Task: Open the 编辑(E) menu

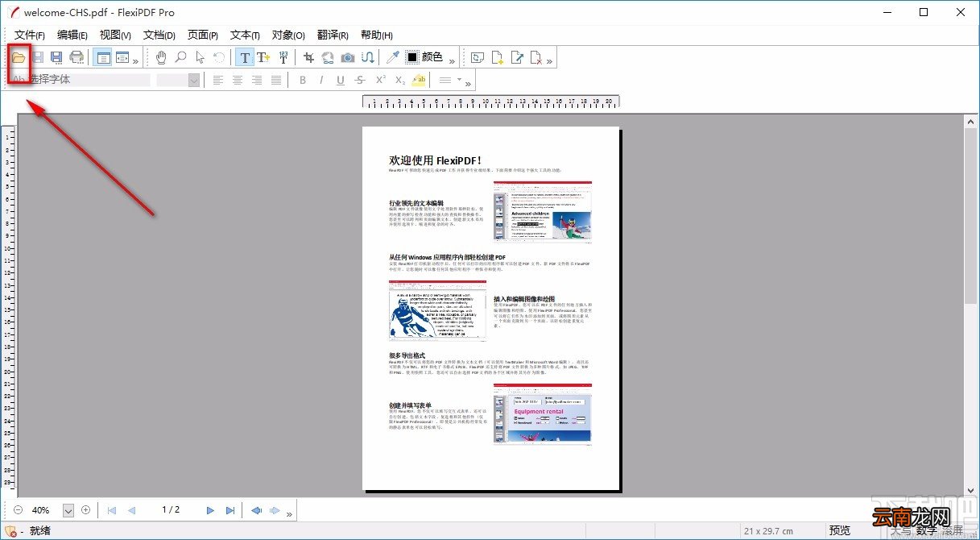Action: (x=72, y=35)
